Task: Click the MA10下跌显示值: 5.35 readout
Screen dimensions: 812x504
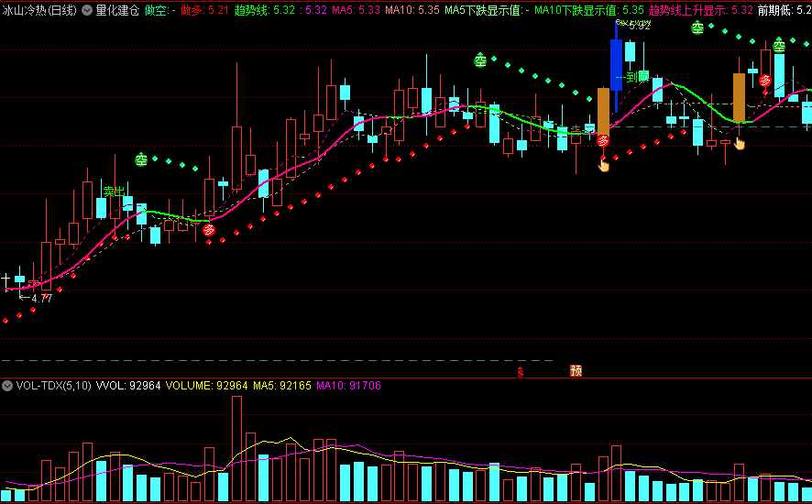Action: [x=589, y=10]
